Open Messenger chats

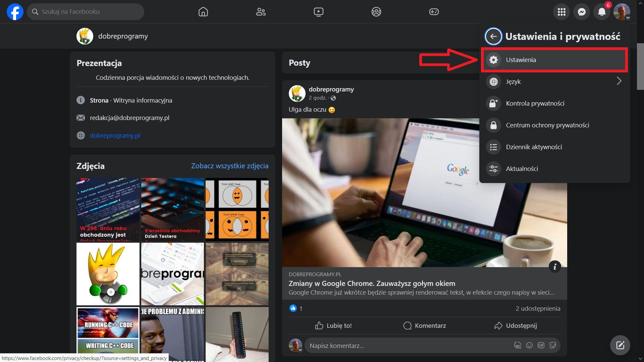tap(581, 11)
